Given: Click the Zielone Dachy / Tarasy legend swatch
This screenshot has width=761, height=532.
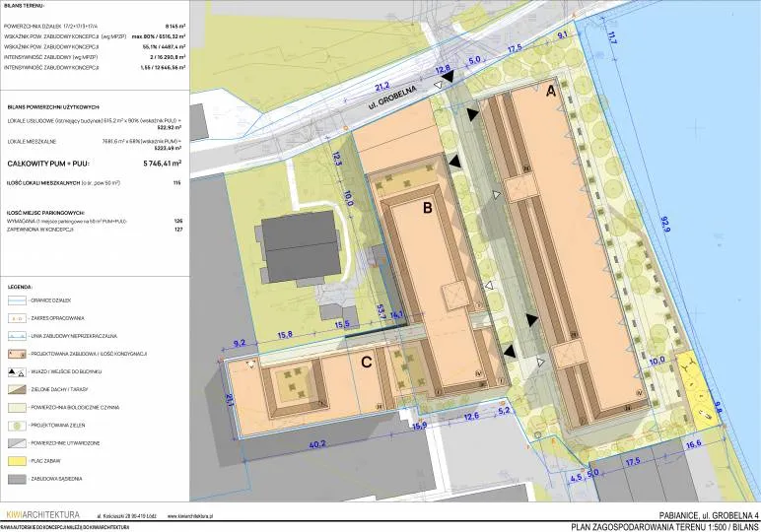Looking at the screenshot, I should point(15,388).
